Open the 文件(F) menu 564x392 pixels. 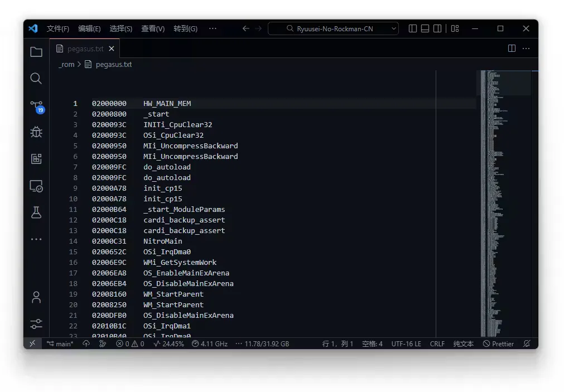57,28
